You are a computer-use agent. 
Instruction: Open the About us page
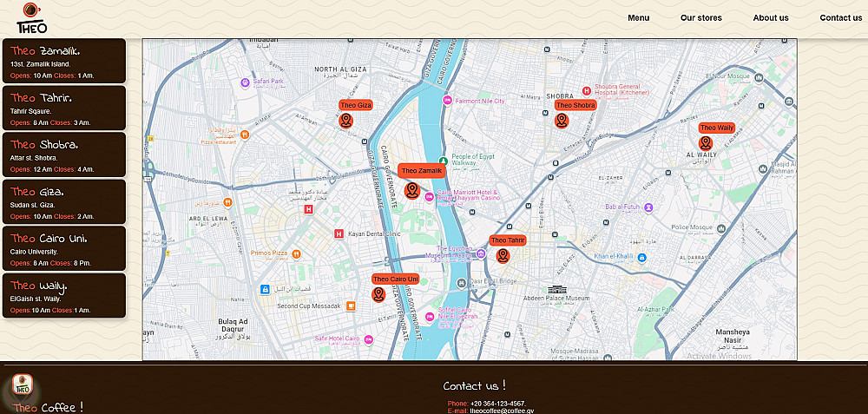point(771,17)
